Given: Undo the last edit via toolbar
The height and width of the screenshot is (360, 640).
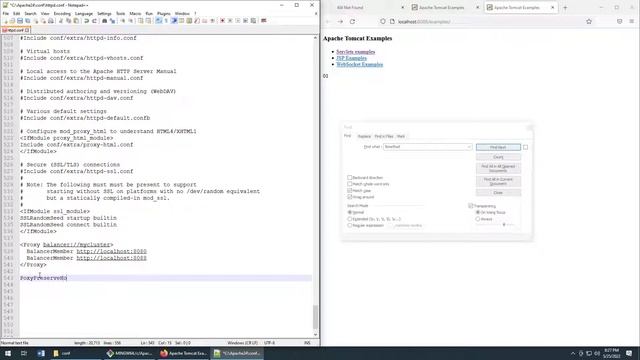Looking at the screenshot, I should [87, 20].
